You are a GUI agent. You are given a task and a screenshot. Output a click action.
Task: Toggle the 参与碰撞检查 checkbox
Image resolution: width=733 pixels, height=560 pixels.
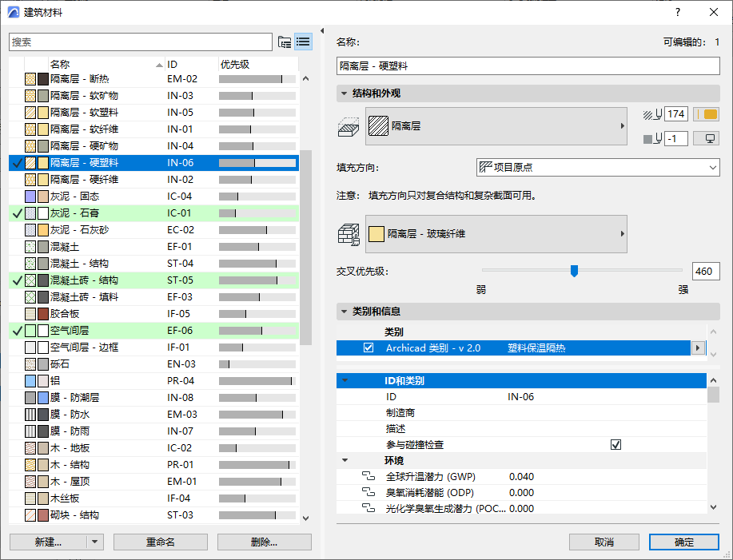tap(615, 445)
